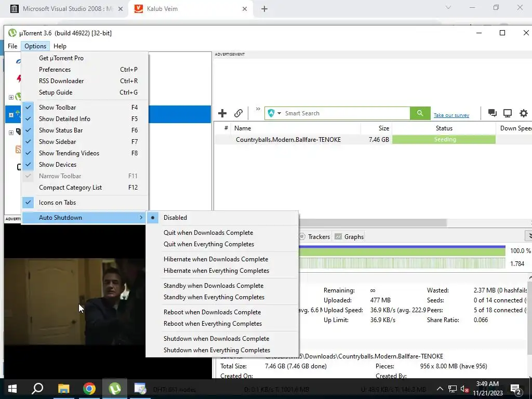Click the network tray icon
The image size is (532, 399).
pyautogui.click(x=453, y=389)
